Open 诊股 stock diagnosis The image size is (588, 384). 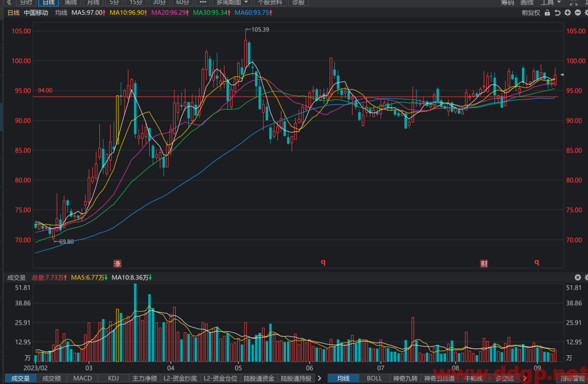coord(299,3)
